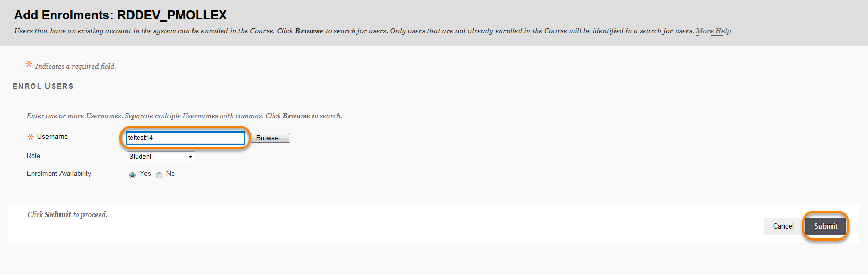
Task: Click the Yes label text
Action: (146, 174)
